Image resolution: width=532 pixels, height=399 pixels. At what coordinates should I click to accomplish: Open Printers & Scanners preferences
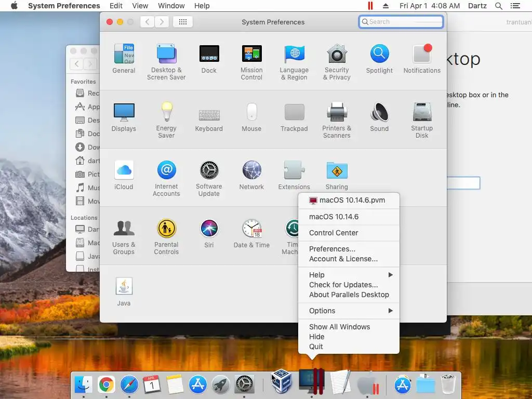[x=337, y=120]
